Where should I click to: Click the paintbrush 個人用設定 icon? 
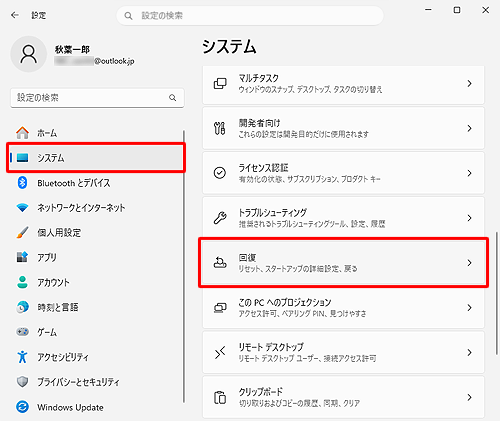[x=22, y=232]
